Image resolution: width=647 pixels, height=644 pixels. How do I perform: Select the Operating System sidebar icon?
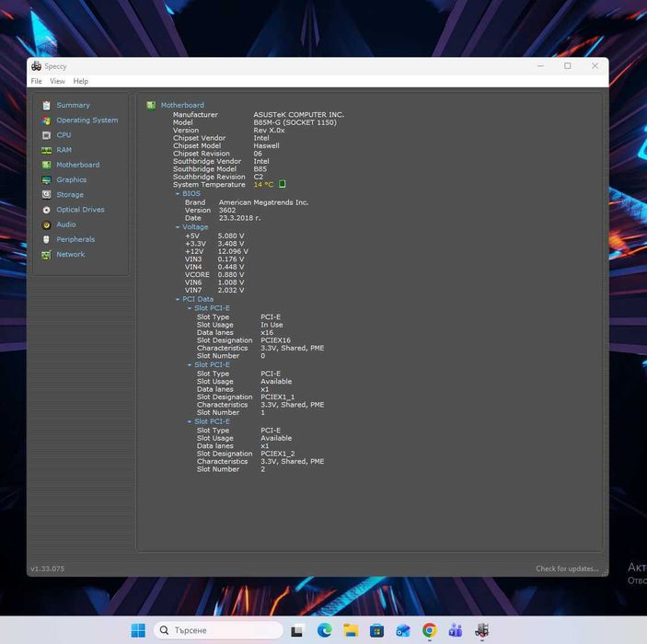click(46, 121)
